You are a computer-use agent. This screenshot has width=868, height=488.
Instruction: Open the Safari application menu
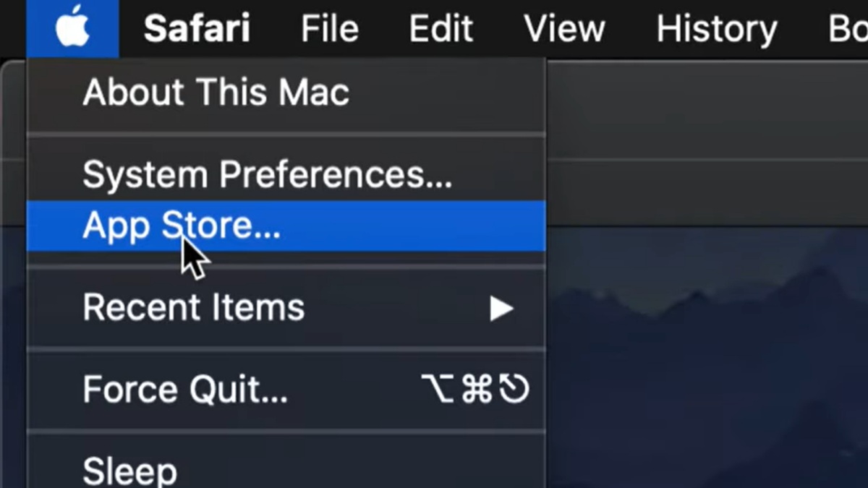197,29
